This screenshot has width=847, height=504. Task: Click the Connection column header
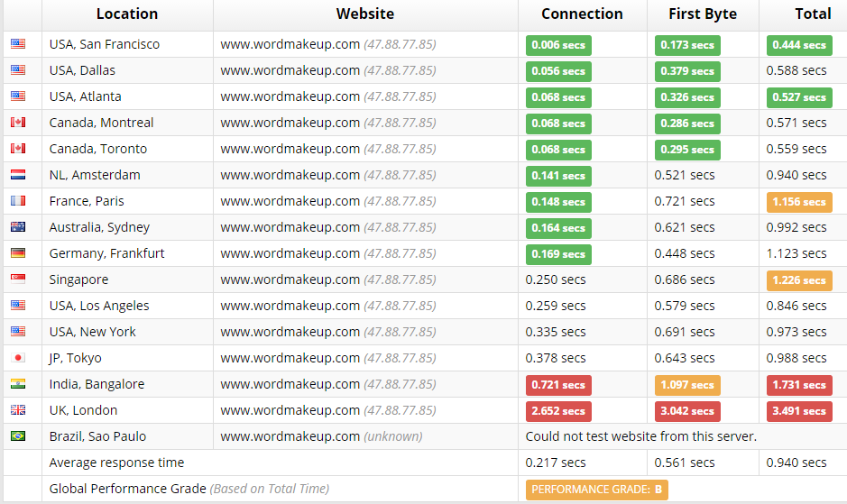(x=583, y=14)
